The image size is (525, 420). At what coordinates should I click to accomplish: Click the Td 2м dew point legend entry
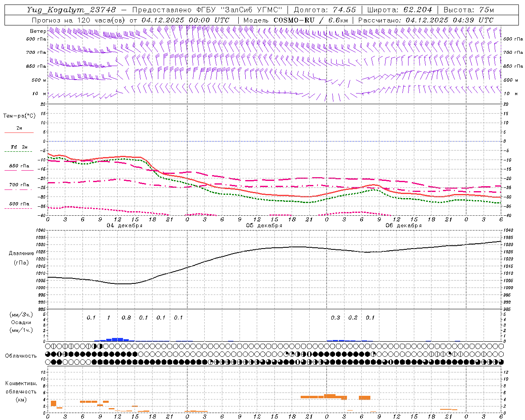(x=19, y=147)
